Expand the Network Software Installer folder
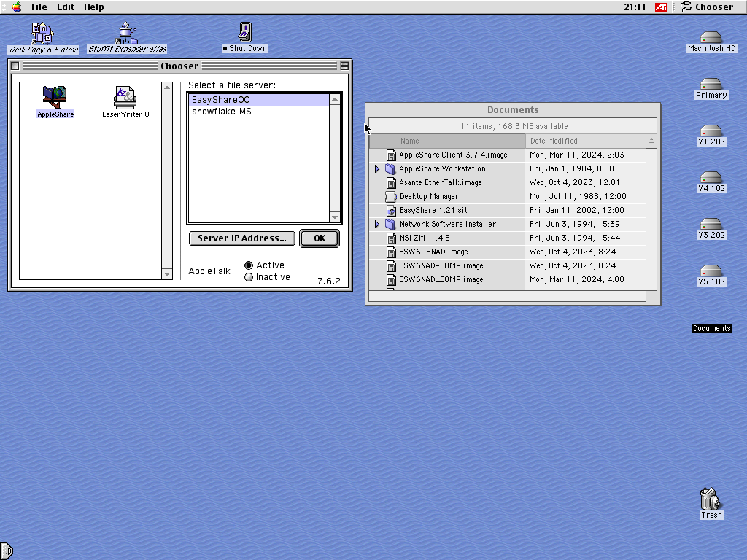747x560 pixels. (x=377, y=225)
